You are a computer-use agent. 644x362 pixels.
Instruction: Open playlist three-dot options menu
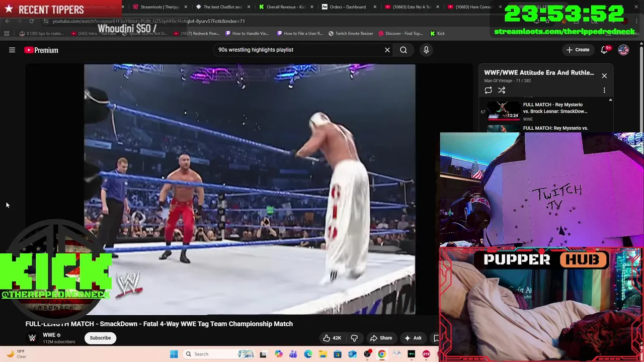point(604,90)
